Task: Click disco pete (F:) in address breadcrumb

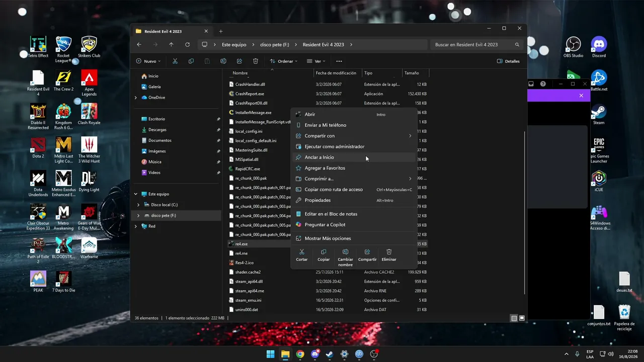Action: coord(275,44)
